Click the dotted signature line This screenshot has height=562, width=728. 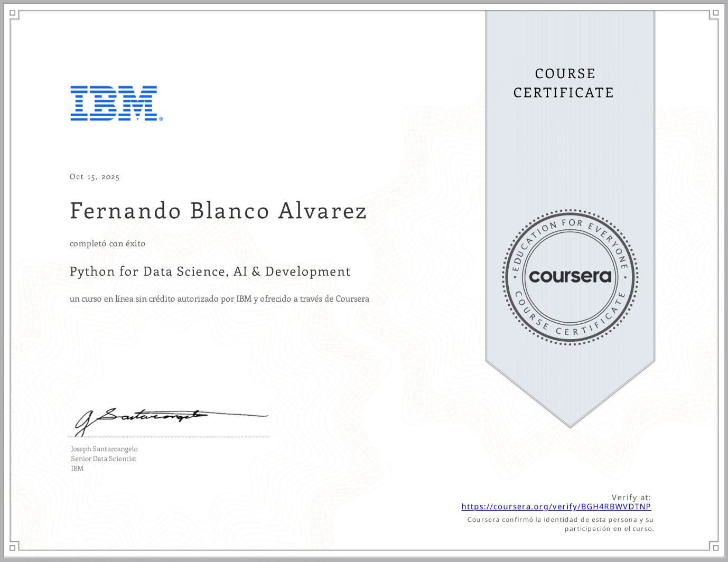pos(169,436)
